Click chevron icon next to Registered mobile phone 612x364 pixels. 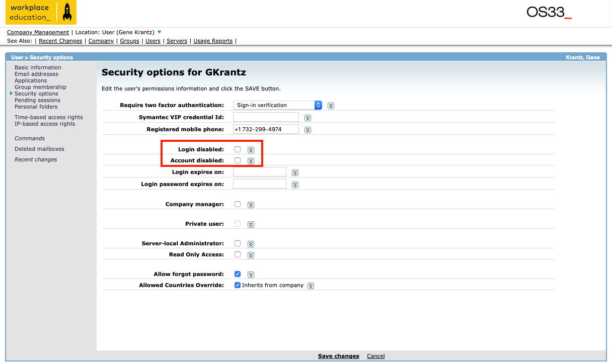point(308,130)
